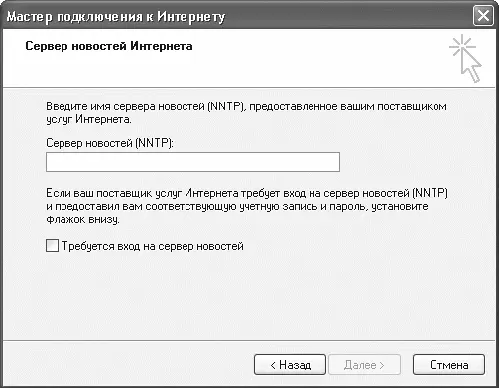Go back with the '< Назад' button
The image size is (499, 388).
pyautogui.click(x=290, y=365)
